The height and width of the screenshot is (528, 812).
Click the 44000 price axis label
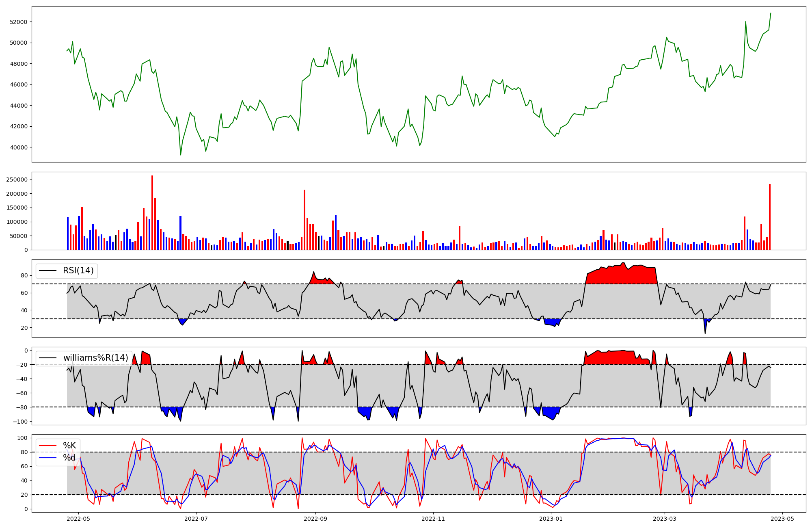coord(19,106)
